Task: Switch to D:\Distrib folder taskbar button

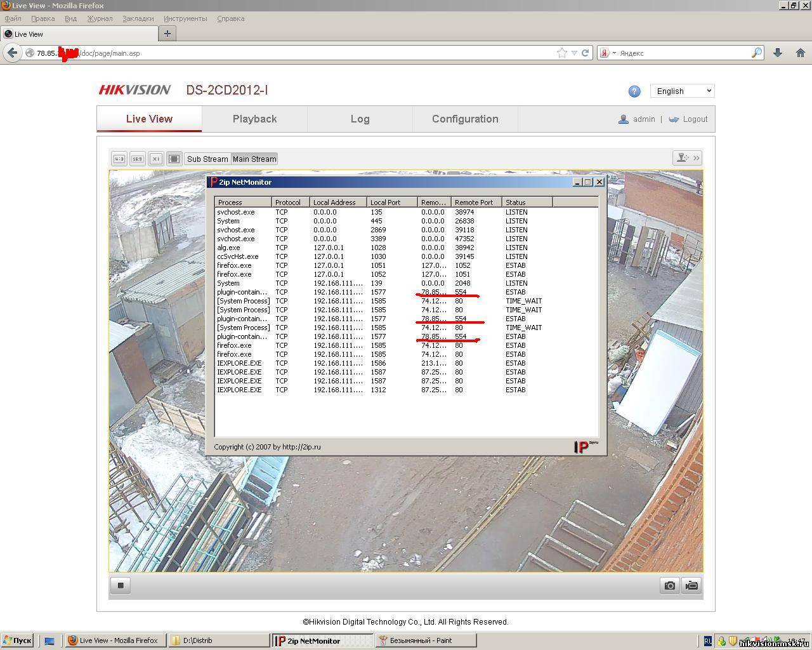Action: tap(219, 640)
